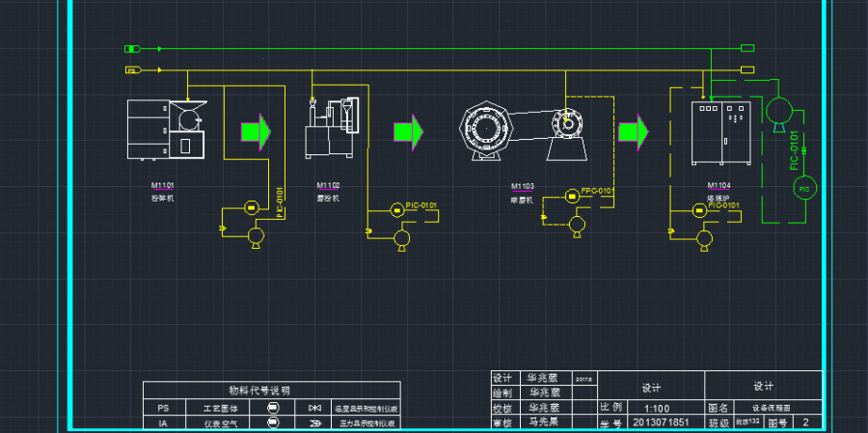Click the valve symbol on M1101 loop
Viewport: 868px width, 433px height.
click(223, 229)
